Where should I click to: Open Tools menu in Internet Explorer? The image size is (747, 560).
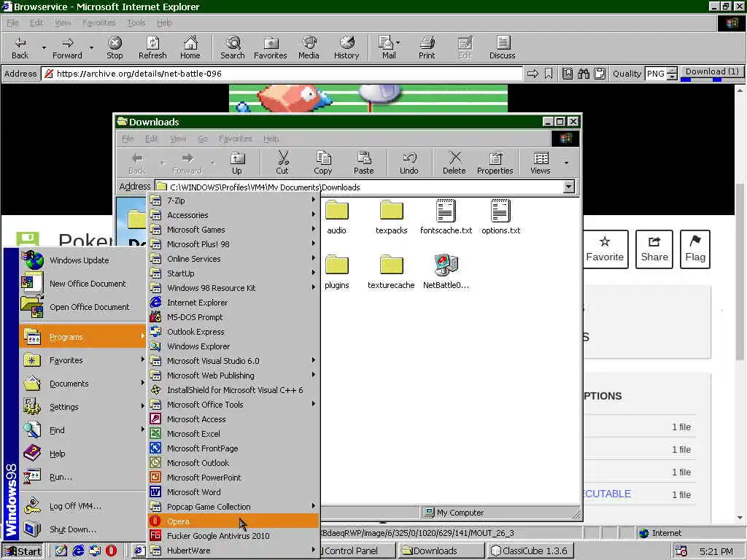point(136,23)
